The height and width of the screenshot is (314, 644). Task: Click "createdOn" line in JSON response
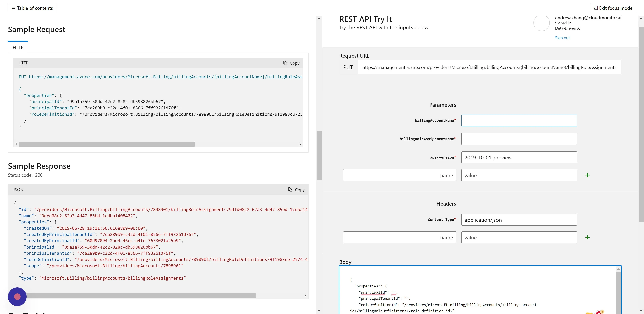[x=85, y=228]
